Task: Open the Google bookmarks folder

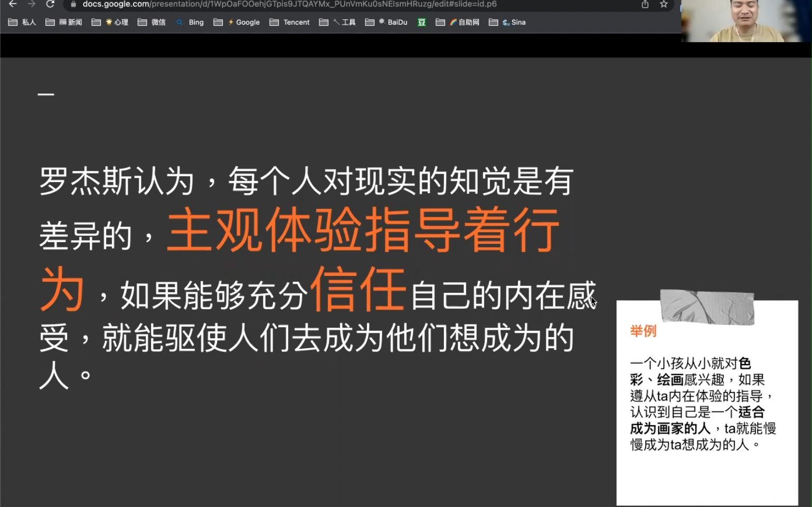Action: [x=237, y=22]
